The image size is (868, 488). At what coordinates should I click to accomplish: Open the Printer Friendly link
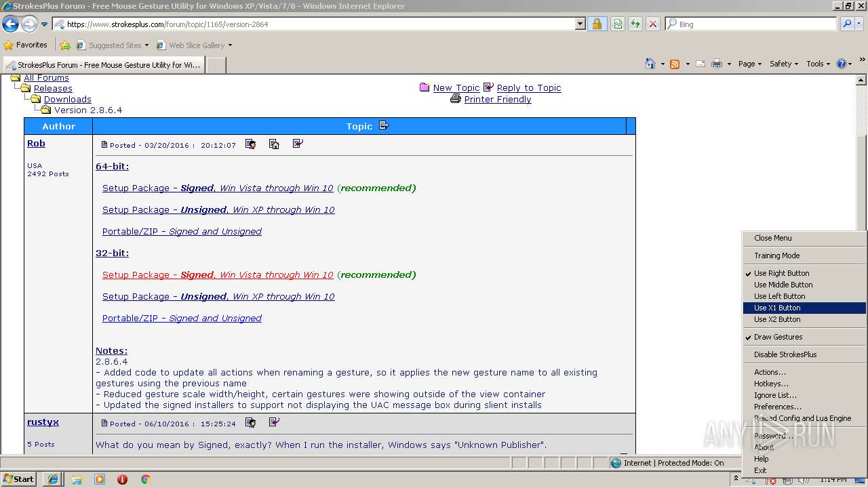tap(498, 99)
